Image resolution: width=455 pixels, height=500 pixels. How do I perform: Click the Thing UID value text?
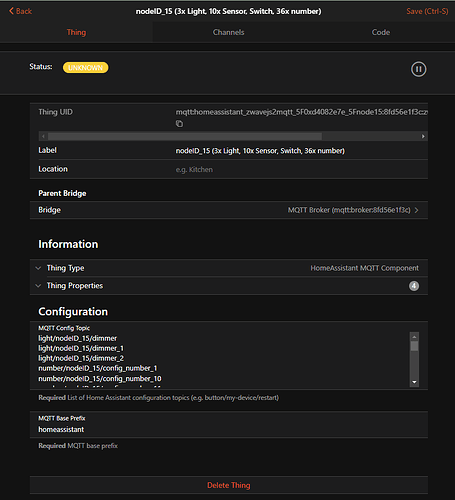tap(302, 112)
